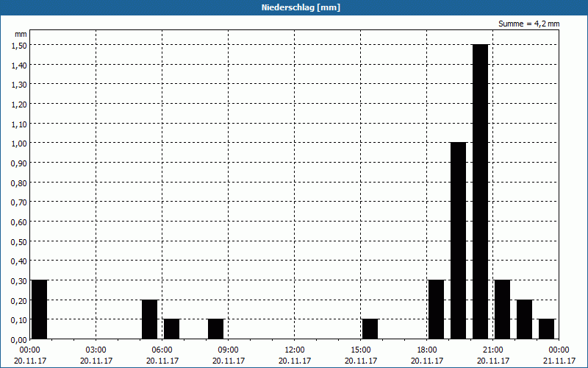Screen dimensions: 588x368
Task: Select the 0,10 bar just before 09:00
Action: tap(215, 329)
